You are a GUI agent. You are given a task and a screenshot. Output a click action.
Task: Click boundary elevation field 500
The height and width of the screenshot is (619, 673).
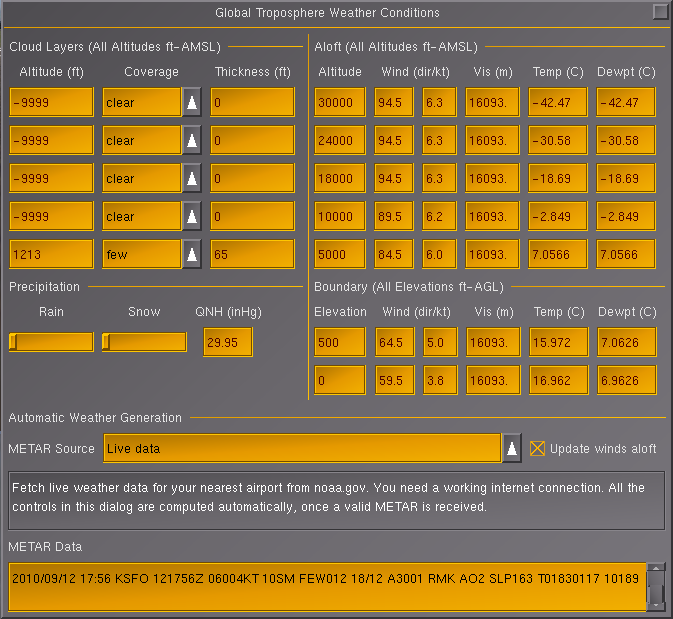click(340, 342)
